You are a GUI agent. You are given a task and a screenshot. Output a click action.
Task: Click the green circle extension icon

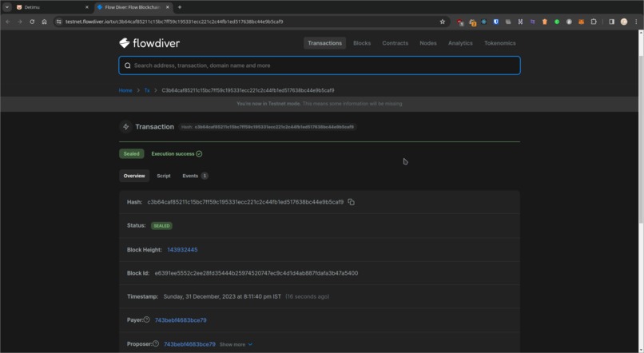pos(557,22)
